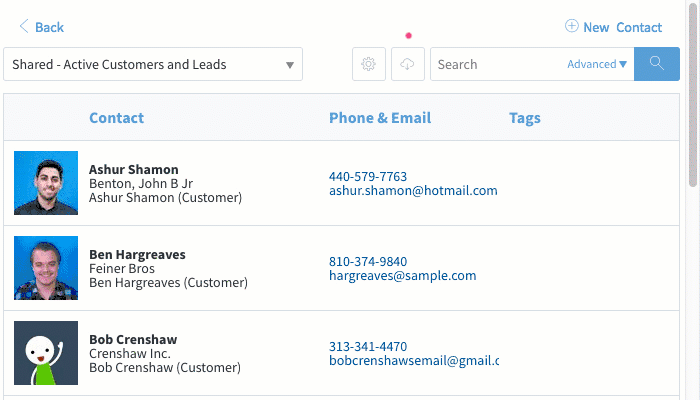
Task: Sort by the Phone & Email column header
Action: 380,118
